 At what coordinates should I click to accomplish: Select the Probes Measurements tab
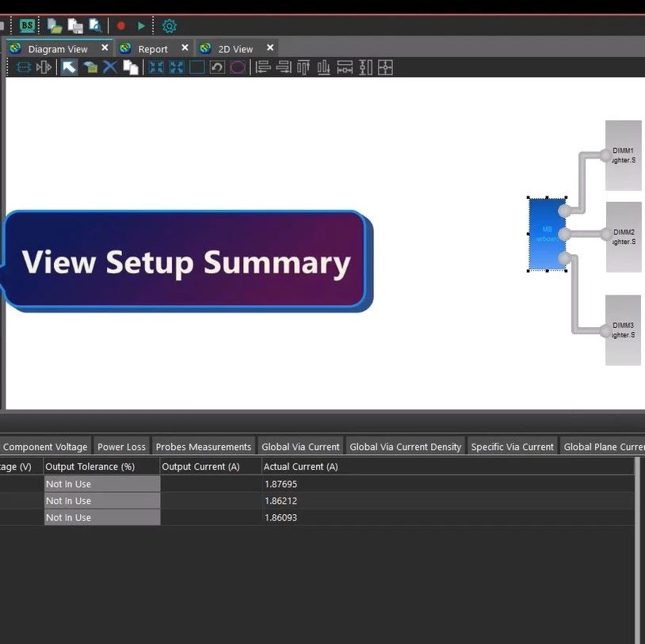[x=203, y=447]
